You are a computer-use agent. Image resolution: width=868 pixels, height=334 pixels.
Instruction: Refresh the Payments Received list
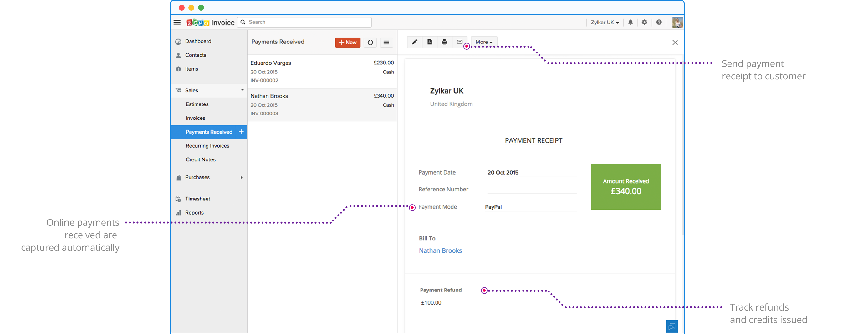[370, 43]
